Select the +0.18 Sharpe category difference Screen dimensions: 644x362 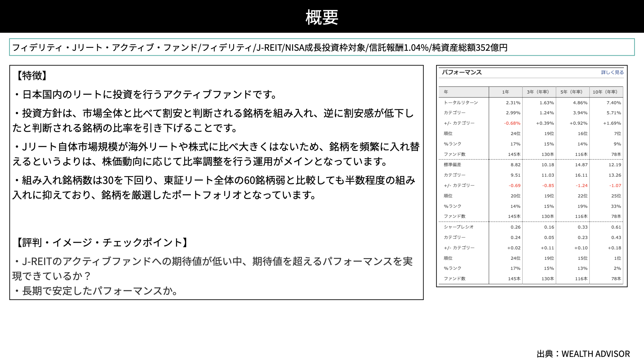coord(614,248)
